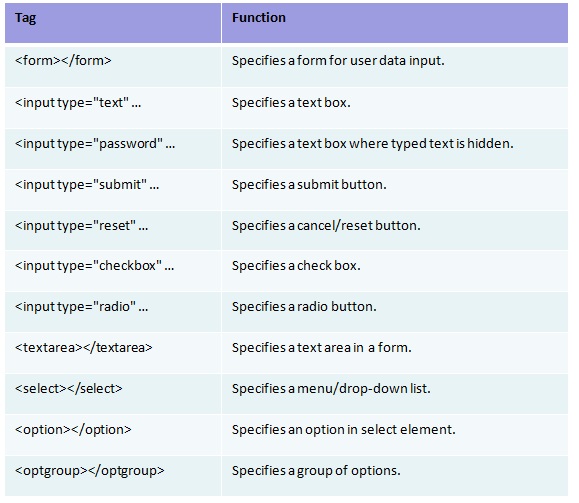Select 'Specifies a group of options' description
Viewport: 579px width, 503px height.
tap(316, 471)
